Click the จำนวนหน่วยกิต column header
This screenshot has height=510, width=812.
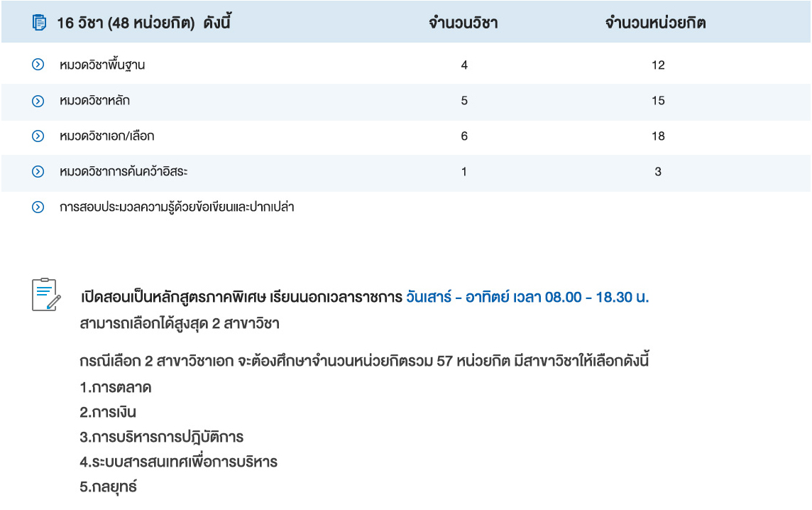coord(656,23)
